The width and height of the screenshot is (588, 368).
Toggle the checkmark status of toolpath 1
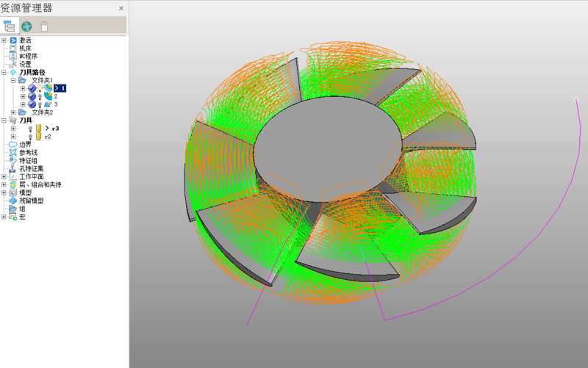tap(32, 88)
